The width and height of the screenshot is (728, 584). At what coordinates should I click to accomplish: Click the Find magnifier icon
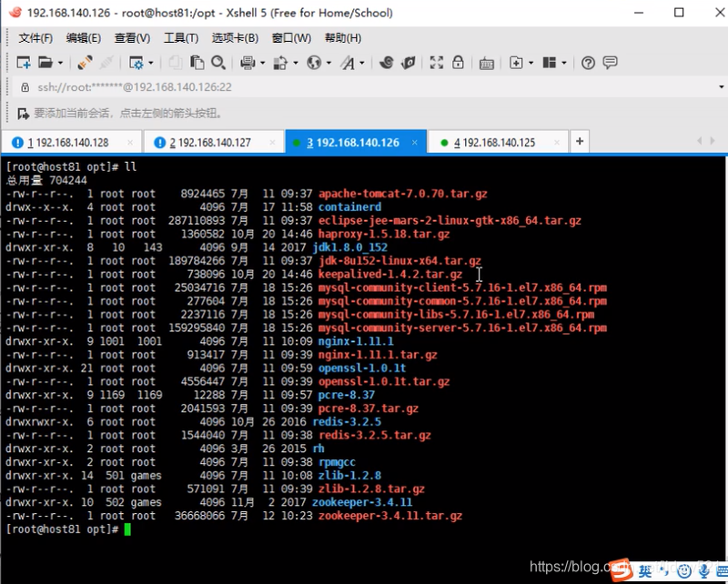tap(218, 62)
